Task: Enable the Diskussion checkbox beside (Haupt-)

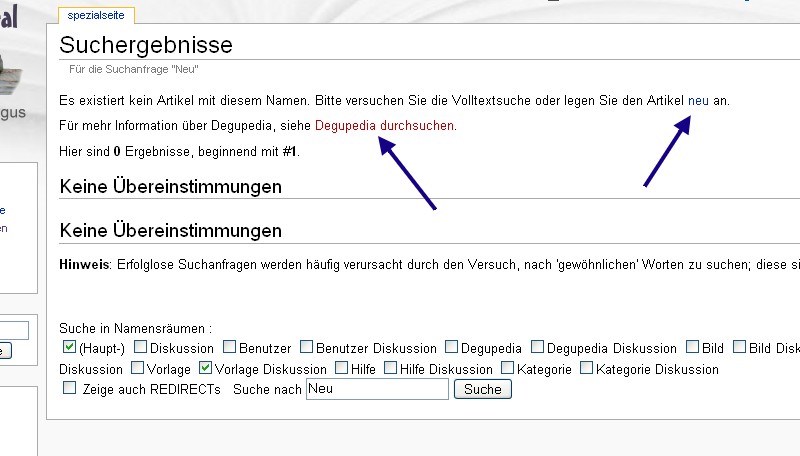Action: (140, 348)
